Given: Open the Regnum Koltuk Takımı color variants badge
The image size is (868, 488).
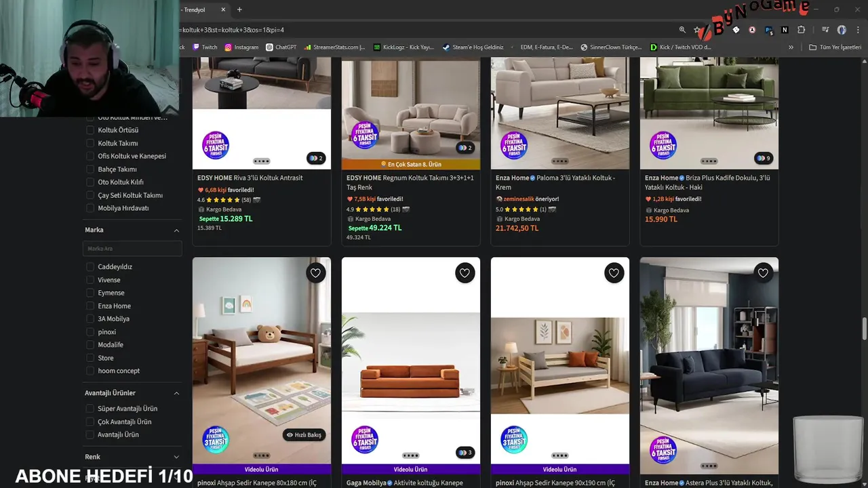Looking at the screenshot, I should pyautogui.click(x=465, y=148).
